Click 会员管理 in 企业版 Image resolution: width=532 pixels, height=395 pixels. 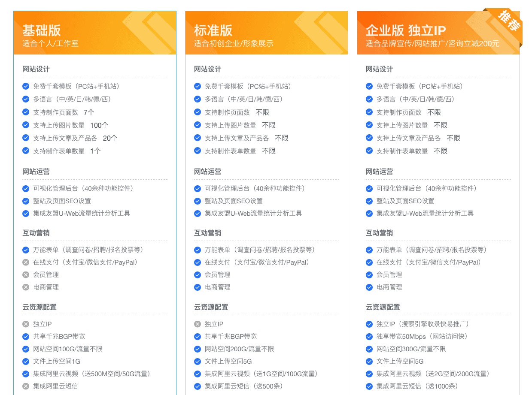coord(389,274)
